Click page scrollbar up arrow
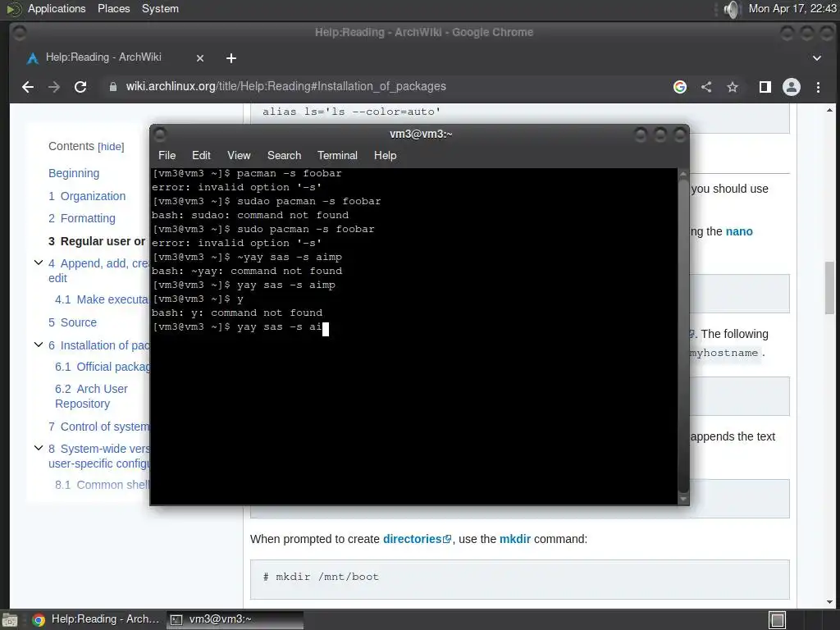 click(x=829, y=111)
